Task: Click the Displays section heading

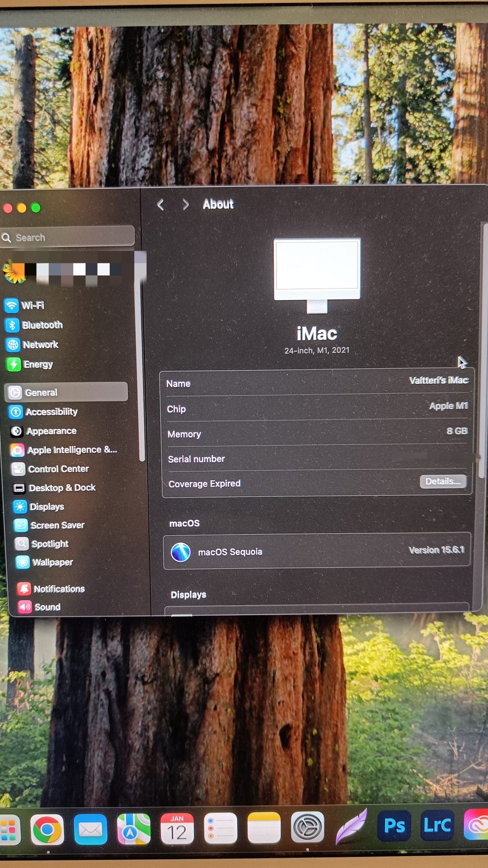Action: click(x=189, y=594)
